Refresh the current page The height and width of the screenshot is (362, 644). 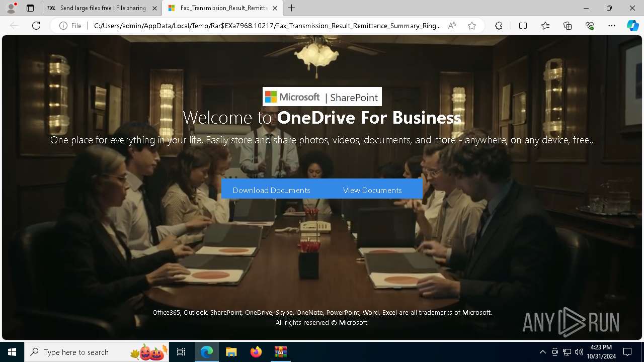pyautogui.click(x=36, y=26)
